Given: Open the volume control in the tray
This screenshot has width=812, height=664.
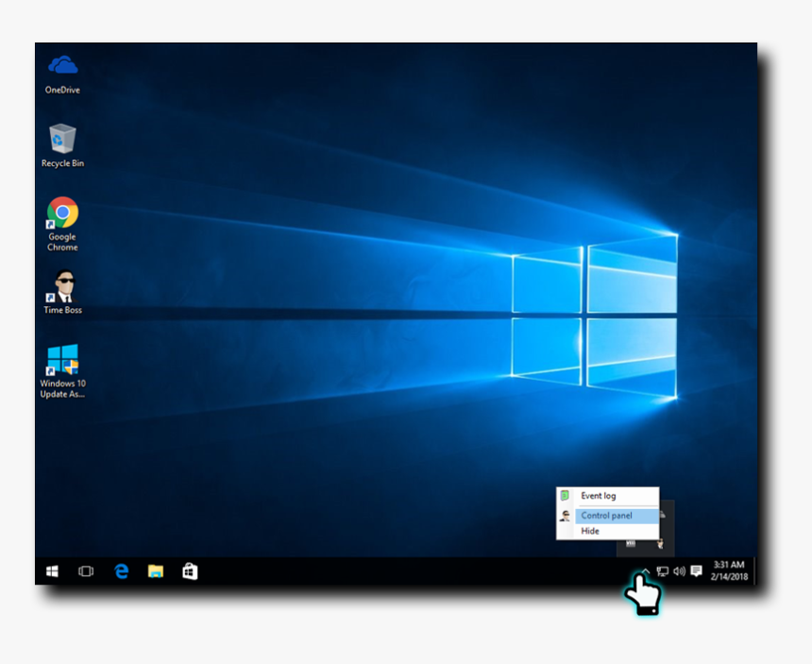Looking at the screenshot, I should coord(678,571).
